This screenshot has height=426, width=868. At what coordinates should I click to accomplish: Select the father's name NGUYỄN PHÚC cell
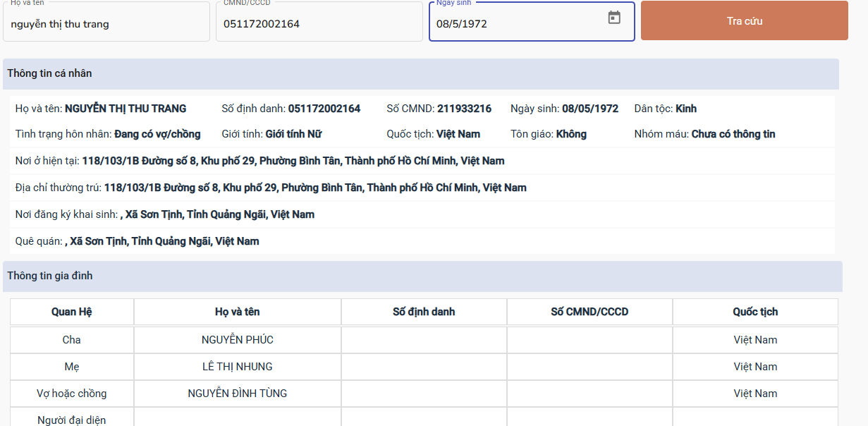[x=238, y=340]
